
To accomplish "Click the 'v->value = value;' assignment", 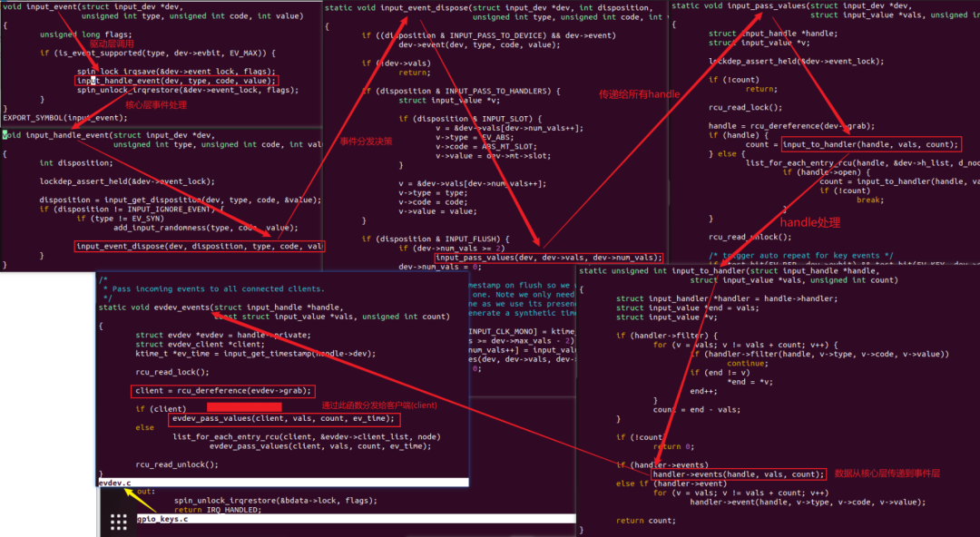I will 437,211.
